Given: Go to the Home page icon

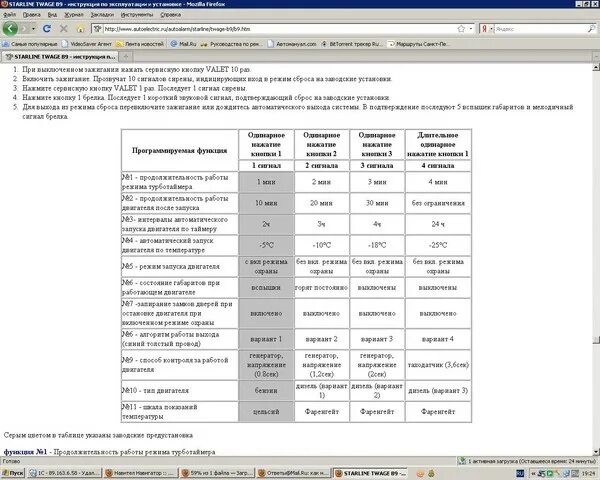Looking at the screenshot, I should click(80, 29).
